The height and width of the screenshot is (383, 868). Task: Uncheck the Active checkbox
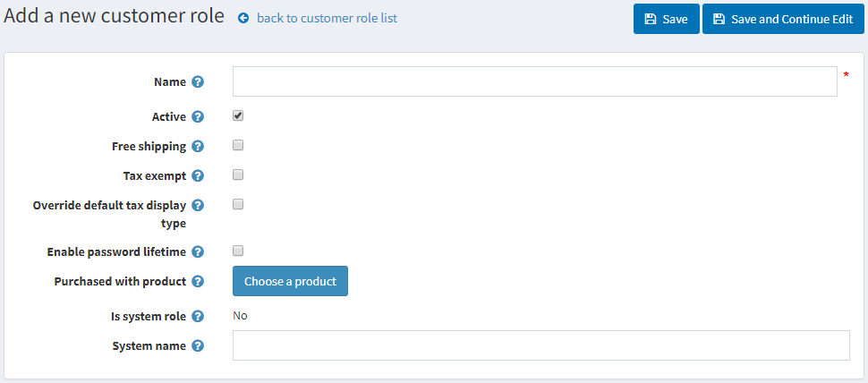pos(238,115)
